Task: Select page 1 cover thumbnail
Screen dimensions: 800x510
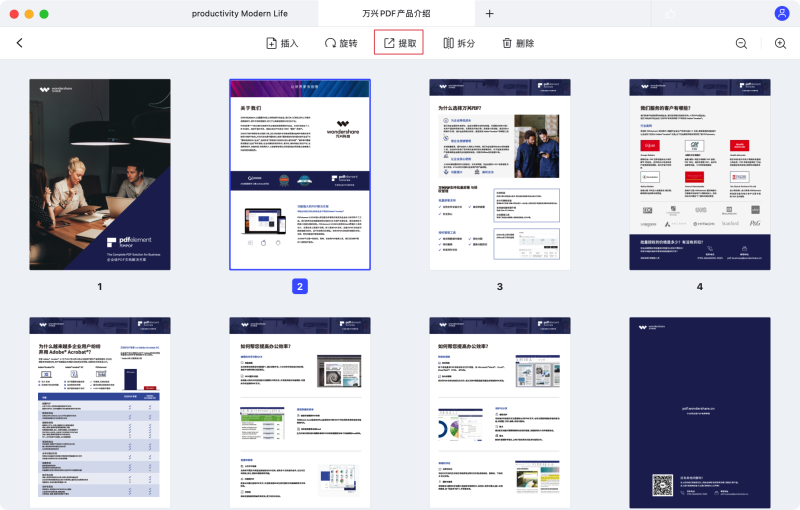Action: (x=100, y=174)
